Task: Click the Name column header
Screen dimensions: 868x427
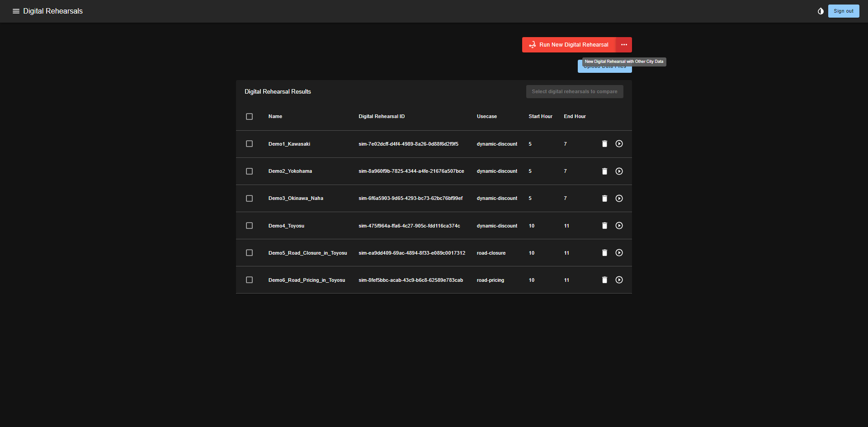Action: click(x=275, y=117)
